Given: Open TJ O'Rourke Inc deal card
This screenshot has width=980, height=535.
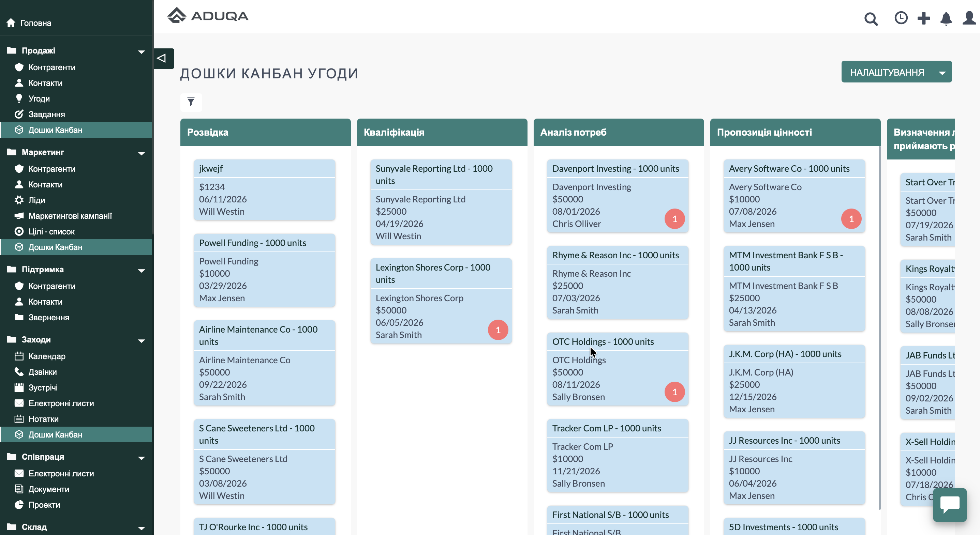Looking at the screenshot, I should point(264,526).
